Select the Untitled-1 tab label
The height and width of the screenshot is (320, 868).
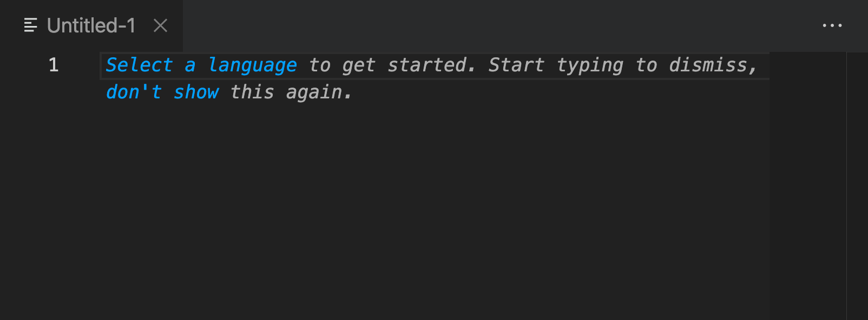coord(91,25)
